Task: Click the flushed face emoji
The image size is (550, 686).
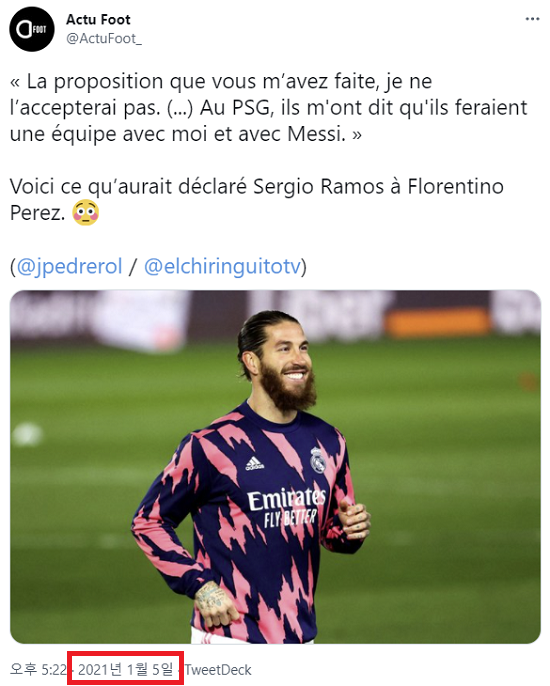Action: click(x=86, y=213)
